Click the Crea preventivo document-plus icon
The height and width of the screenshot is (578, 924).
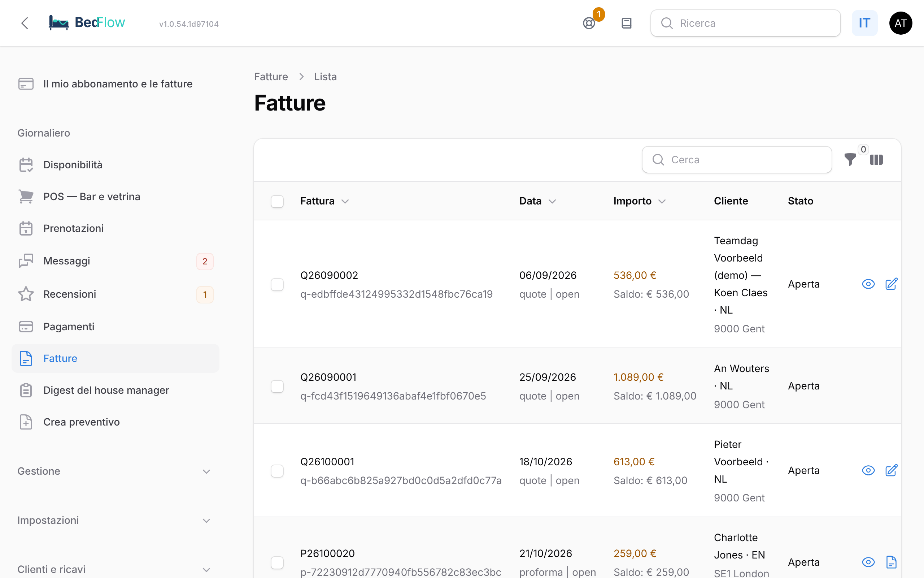click(x=26, y=422)
